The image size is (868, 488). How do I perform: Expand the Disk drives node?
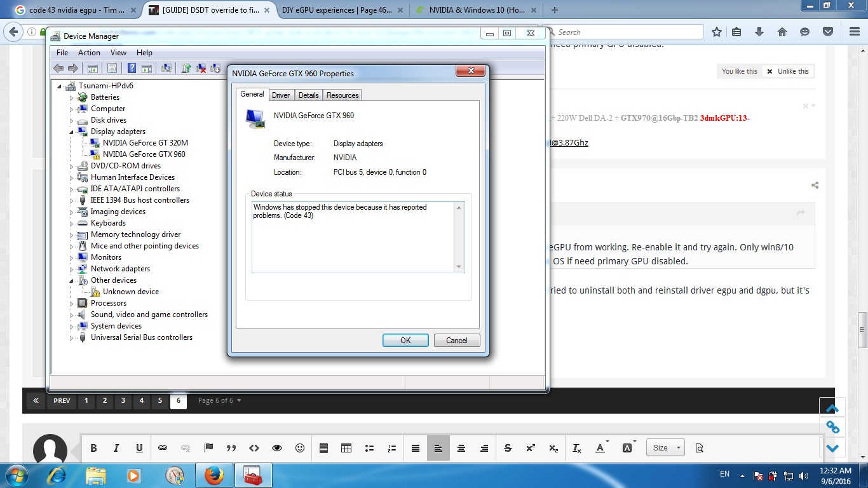pos(72,121)
